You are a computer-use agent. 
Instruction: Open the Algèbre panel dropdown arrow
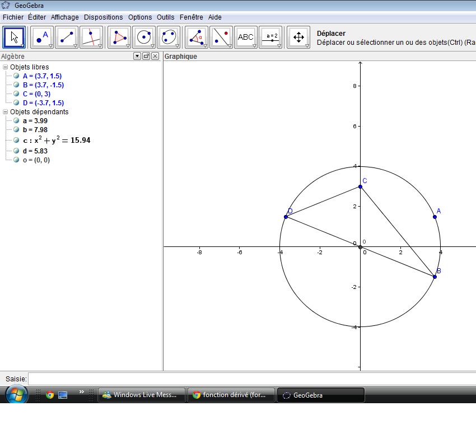tap(137, 56)
